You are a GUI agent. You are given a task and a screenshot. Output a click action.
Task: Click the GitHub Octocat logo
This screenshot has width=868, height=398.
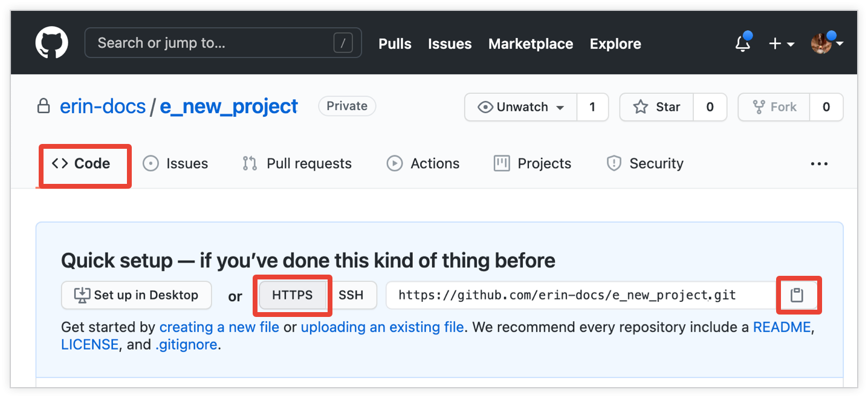pyautogui.click(x=52, y=43)
